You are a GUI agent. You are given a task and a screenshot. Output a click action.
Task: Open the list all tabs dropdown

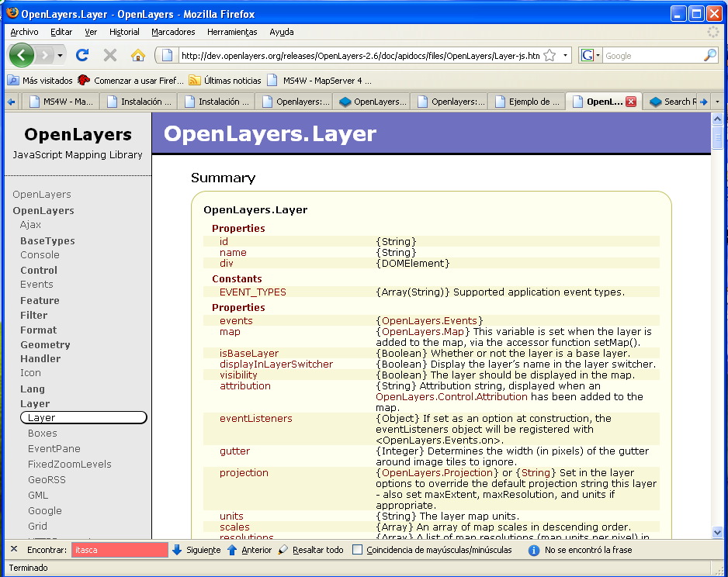(x=717, y=102)
